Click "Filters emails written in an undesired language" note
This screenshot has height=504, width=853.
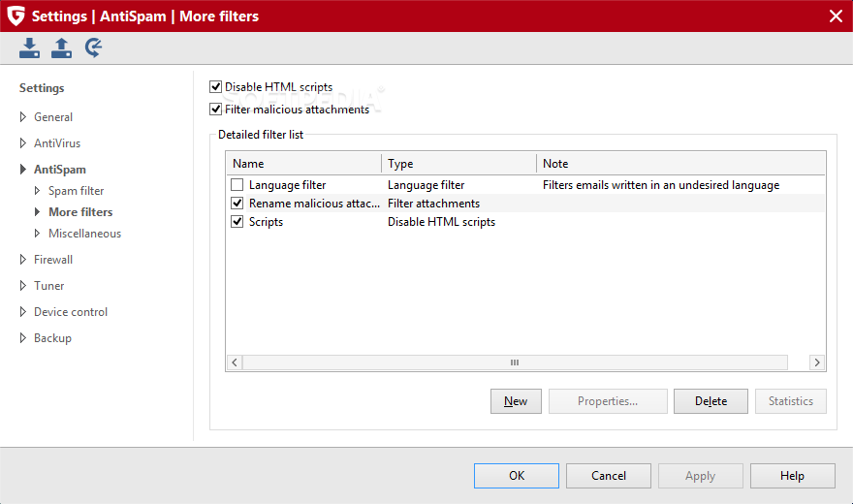click(661, 185)
